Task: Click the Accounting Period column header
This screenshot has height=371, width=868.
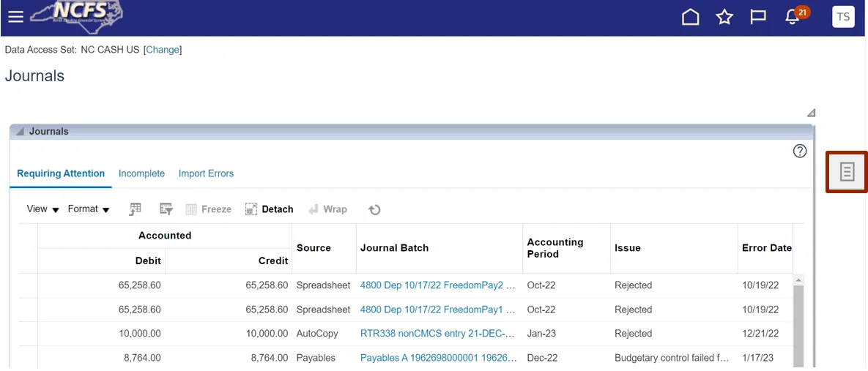Action: pyautogui.click(x=554, y=248)
